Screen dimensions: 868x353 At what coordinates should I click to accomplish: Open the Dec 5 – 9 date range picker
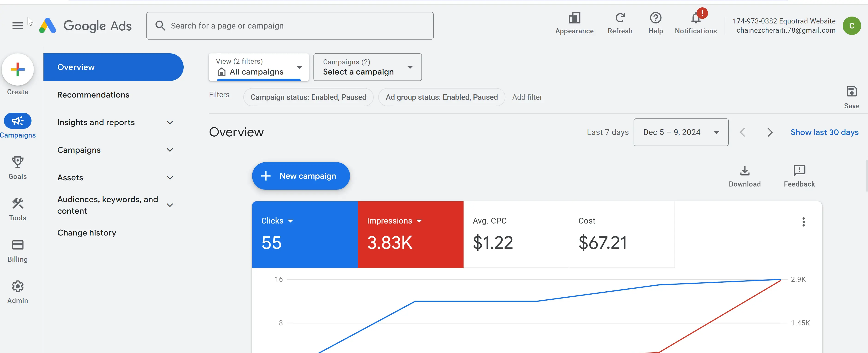681,132
